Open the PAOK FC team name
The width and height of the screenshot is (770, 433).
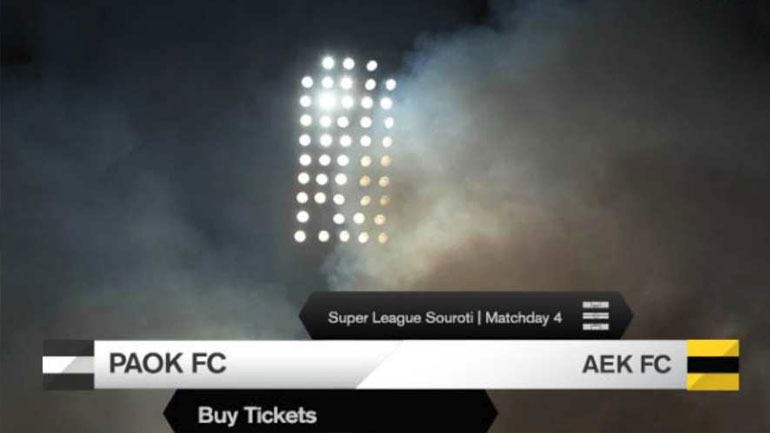pos(167,364)
